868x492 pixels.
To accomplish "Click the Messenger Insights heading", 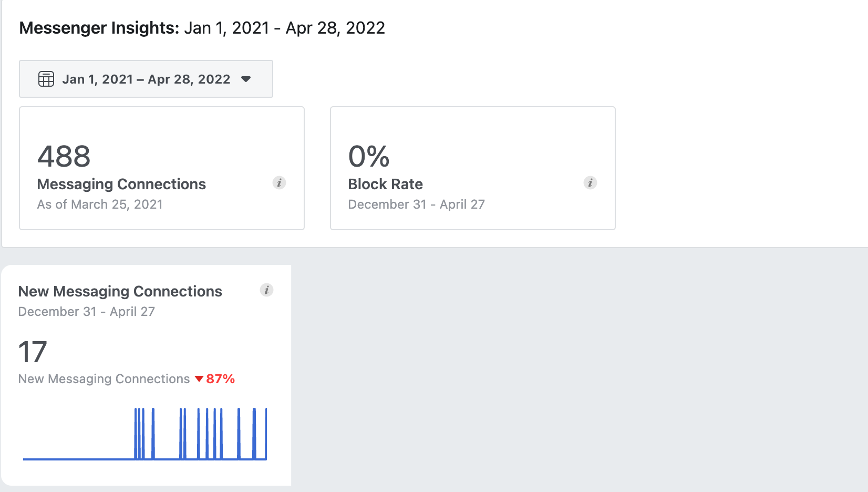I will pos(100,28).
